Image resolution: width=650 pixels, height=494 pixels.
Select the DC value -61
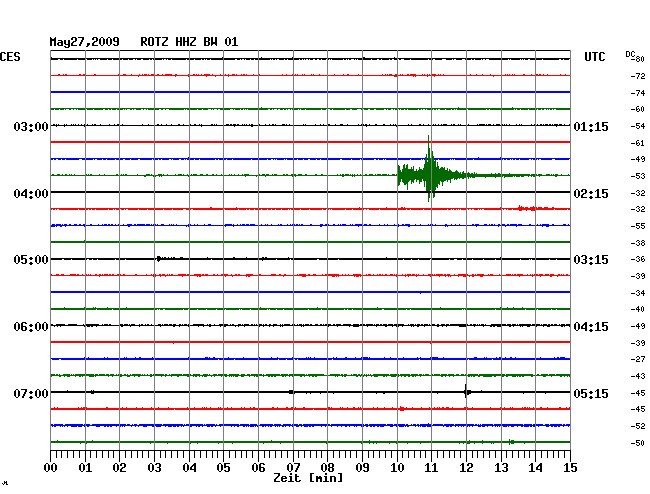(x=638, y=143)
